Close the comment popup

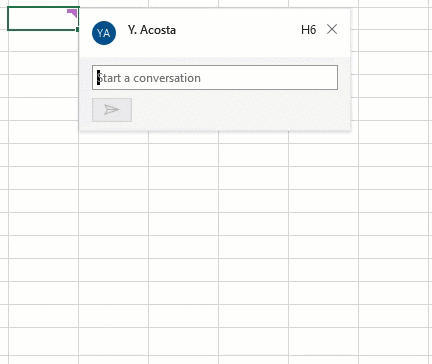coord(332,29)
